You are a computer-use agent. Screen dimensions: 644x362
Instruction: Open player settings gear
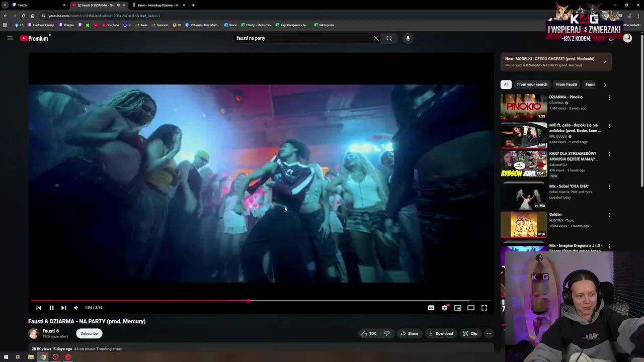click(445, 308)
